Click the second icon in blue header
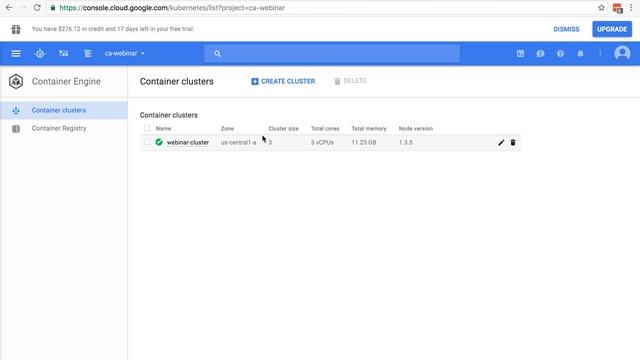This screenshot has width=640, height=360. coord(64,53)
